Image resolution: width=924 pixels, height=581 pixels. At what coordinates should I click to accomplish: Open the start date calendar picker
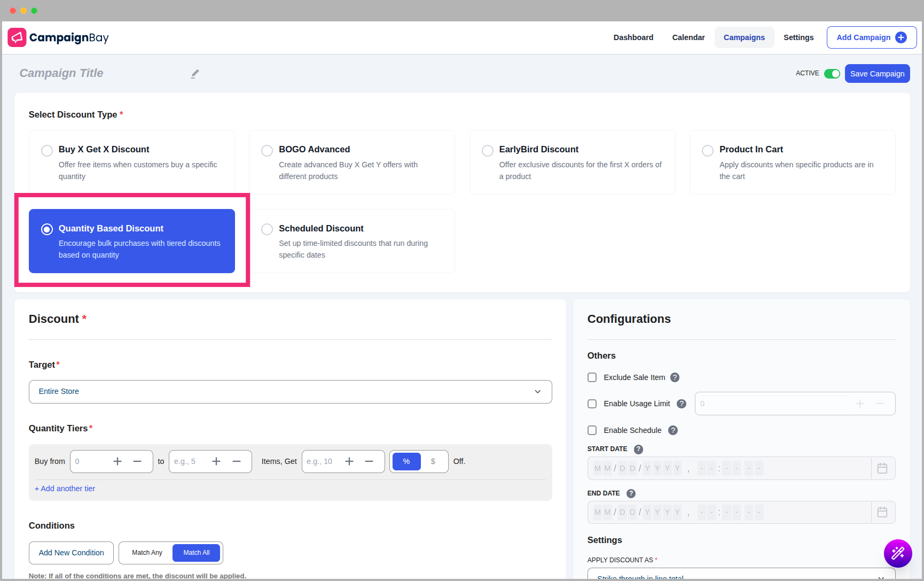pos(882,468)
